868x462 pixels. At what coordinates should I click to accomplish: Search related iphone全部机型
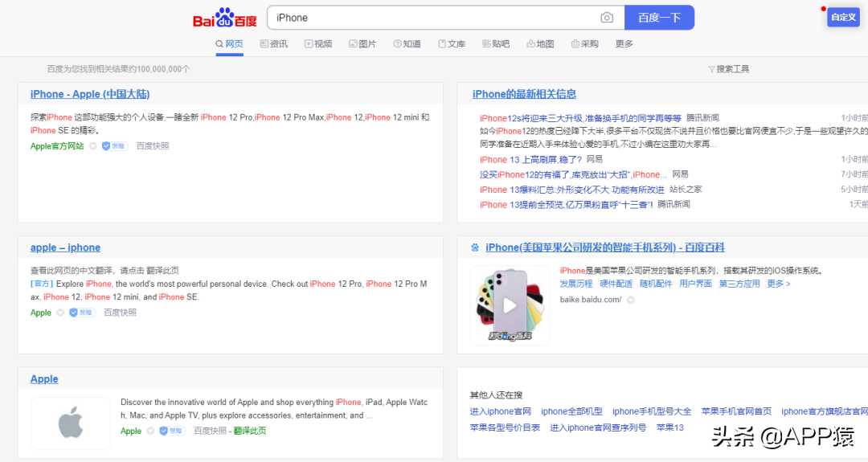click(571, 411)
